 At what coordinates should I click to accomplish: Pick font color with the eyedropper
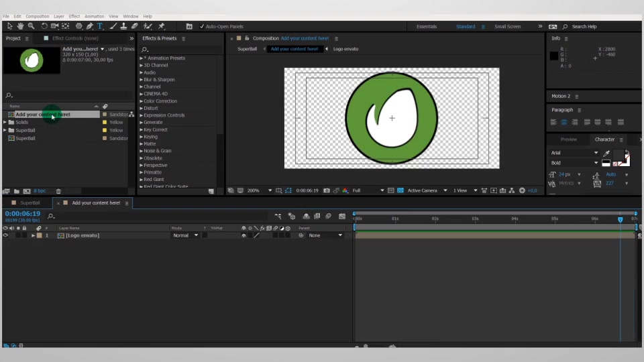pos(606,153)
